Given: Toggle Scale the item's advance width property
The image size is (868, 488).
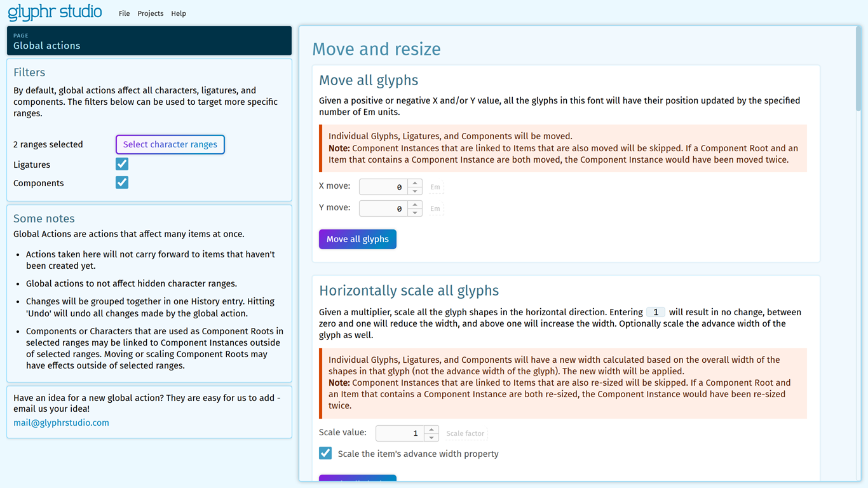Looking at the screenshot, I should tap(325, 453).
